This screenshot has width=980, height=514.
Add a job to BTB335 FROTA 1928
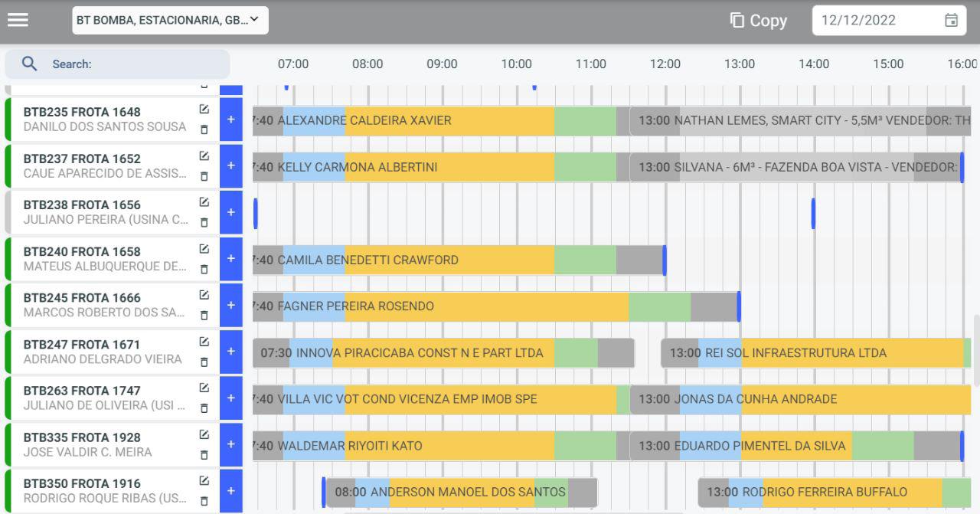click(x=231, y=444)
